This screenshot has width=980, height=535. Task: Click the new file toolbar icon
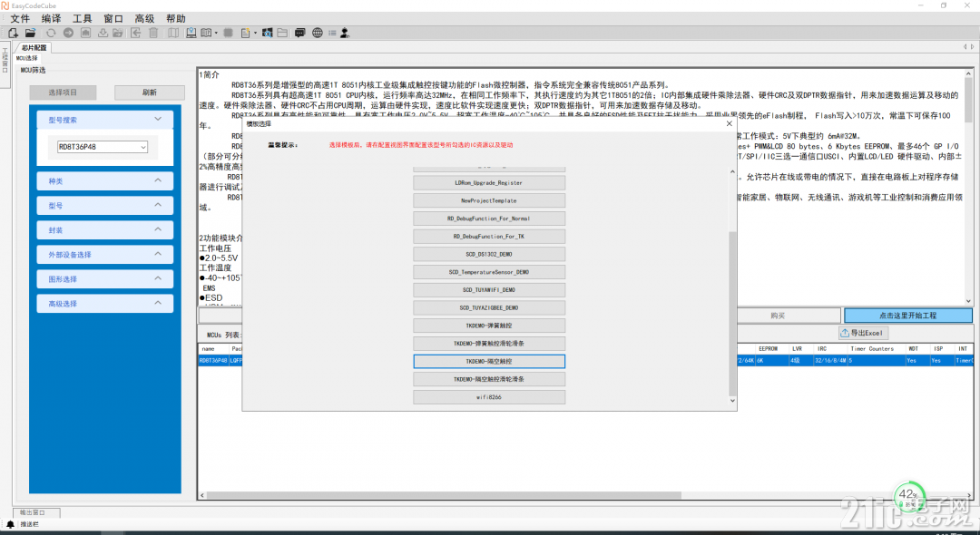point(13,33)
